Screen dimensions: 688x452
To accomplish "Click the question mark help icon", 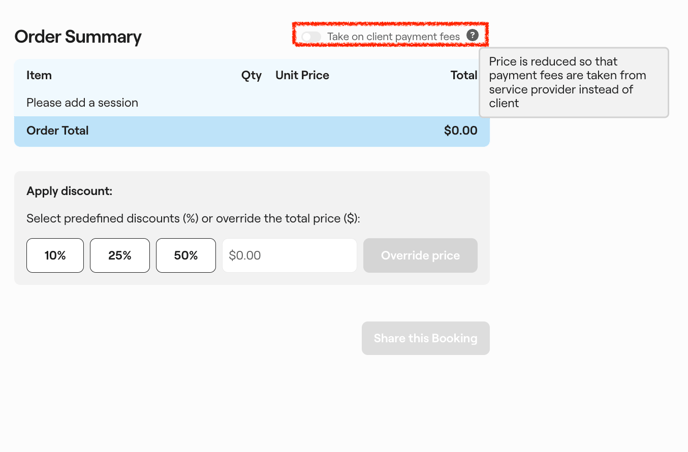I will click(473, 35).
